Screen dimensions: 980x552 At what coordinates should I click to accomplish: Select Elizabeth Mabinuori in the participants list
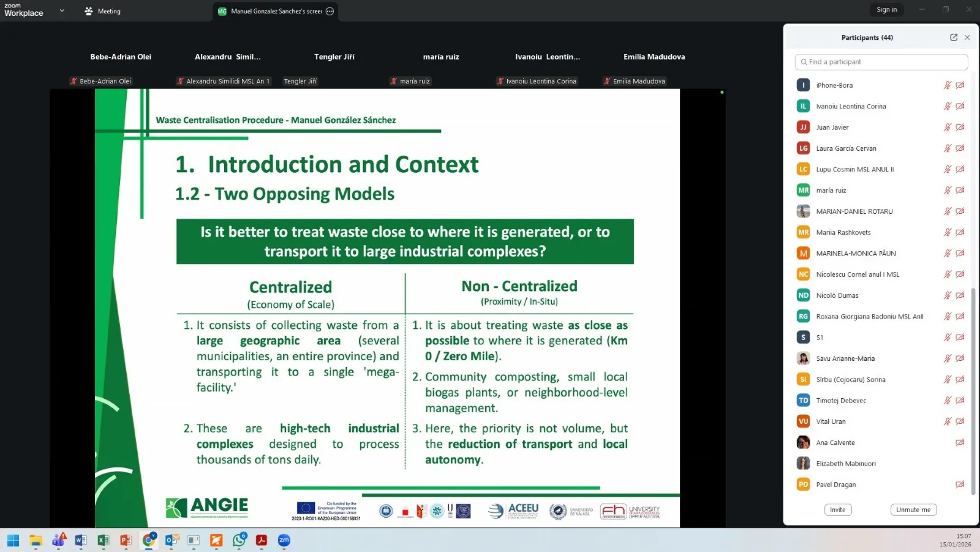(845, 464)
